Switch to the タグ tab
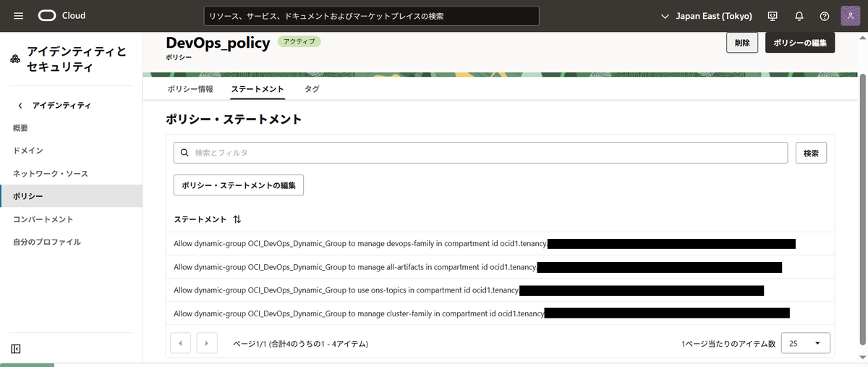 click(312, 89)
